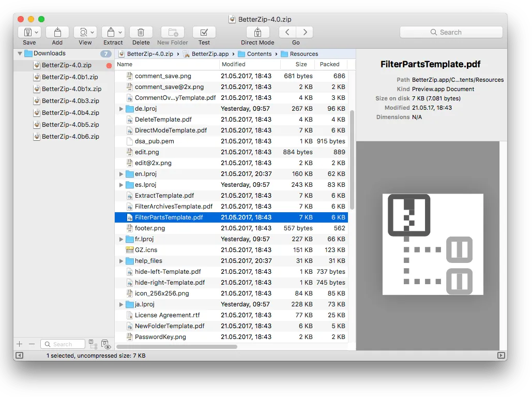Open the View dropdown arrow
The image size is (532, 397).
[92, 33]
